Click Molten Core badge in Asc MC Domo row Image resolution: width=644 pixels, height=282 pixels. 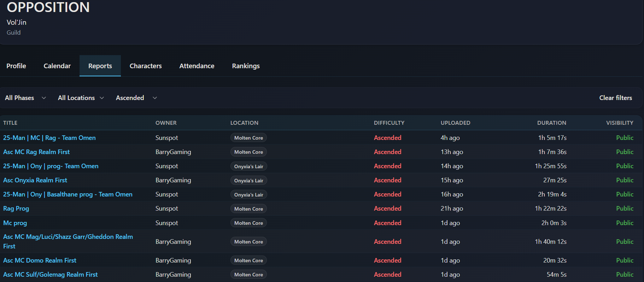248,260
